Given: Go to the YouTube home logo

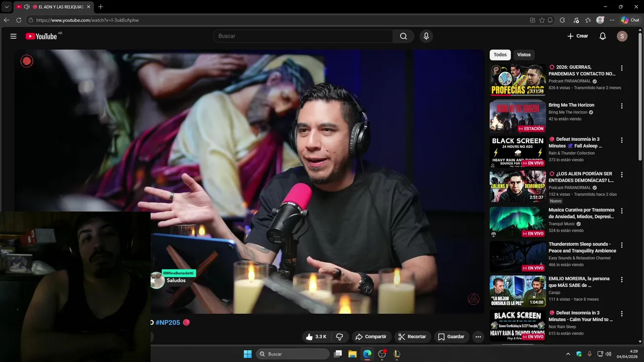Looking at the screenshot, I should click(41, 36).
